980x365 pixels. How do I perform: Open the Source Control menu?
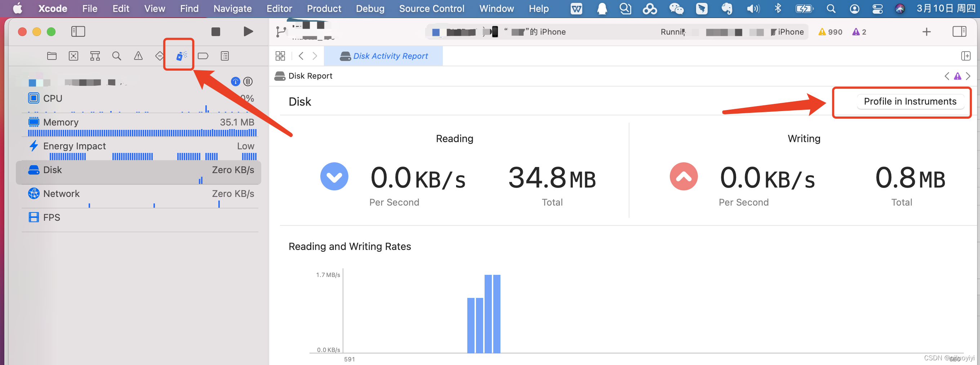[431, 8]
